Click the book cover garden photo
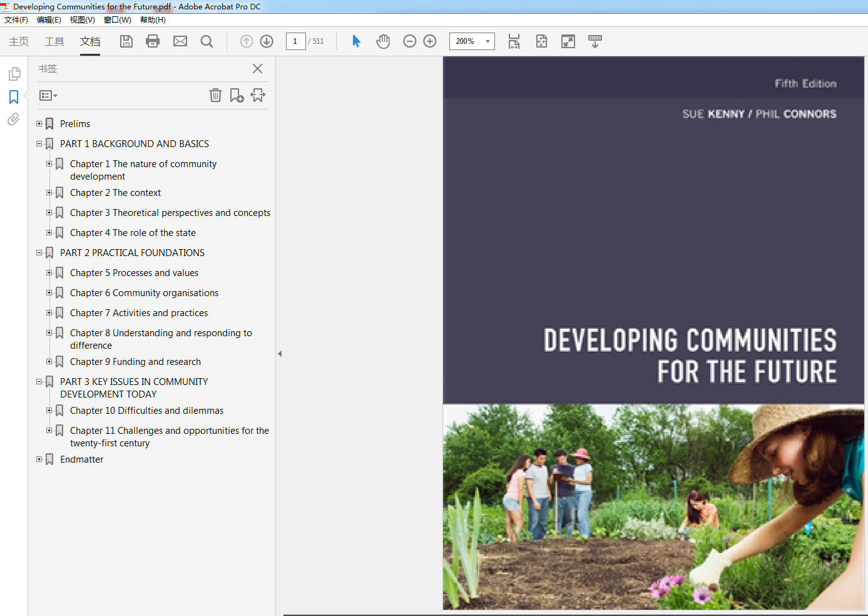The image size is (868, 616). [653, 506]
